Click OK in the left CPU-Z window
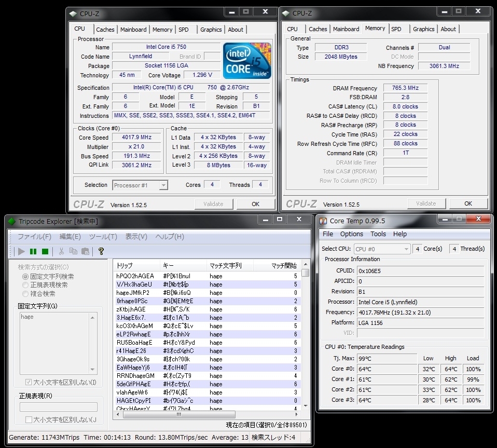The height and width of the screenshot is (448, 497). click(255, 204)
